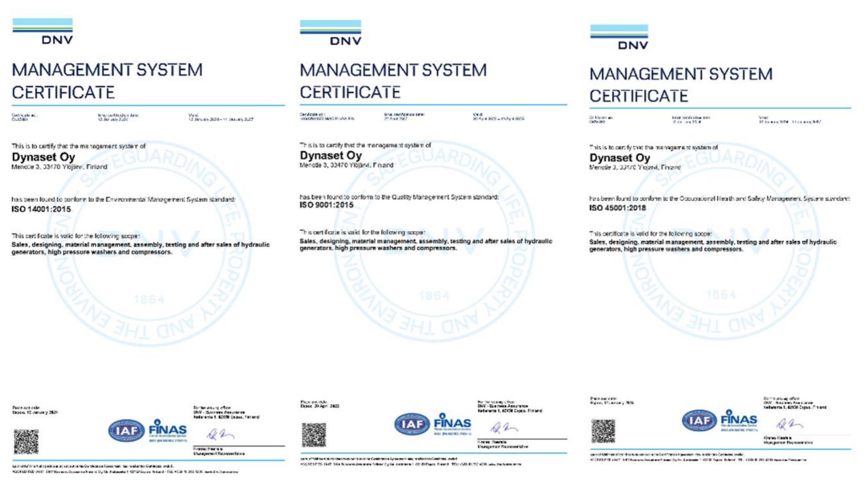
Task: Click Dynaset Oy name on middle certificate
Action: tap(330, 155)
